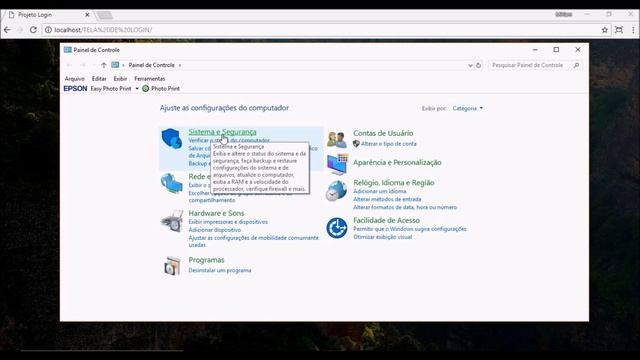This screenshot has height=360, width=640.
Task: Open the Ferramentas menu
Action: (149, 79)
